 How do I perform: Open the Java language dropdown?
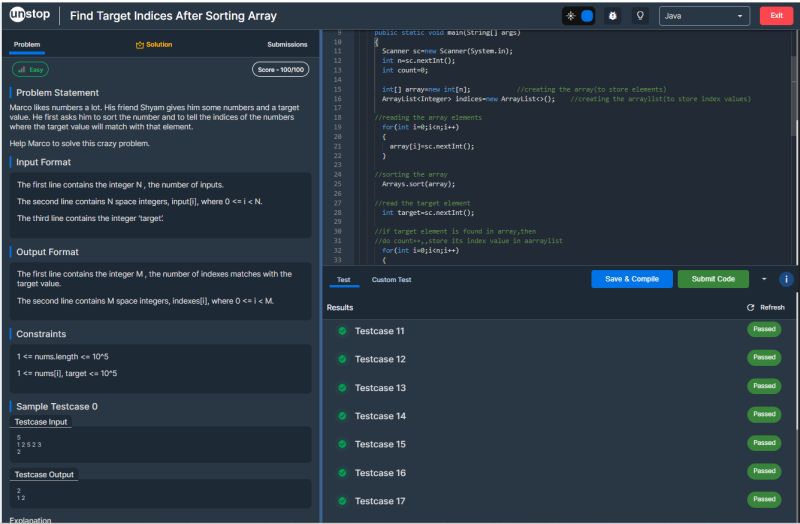click(x=704, y=16)
